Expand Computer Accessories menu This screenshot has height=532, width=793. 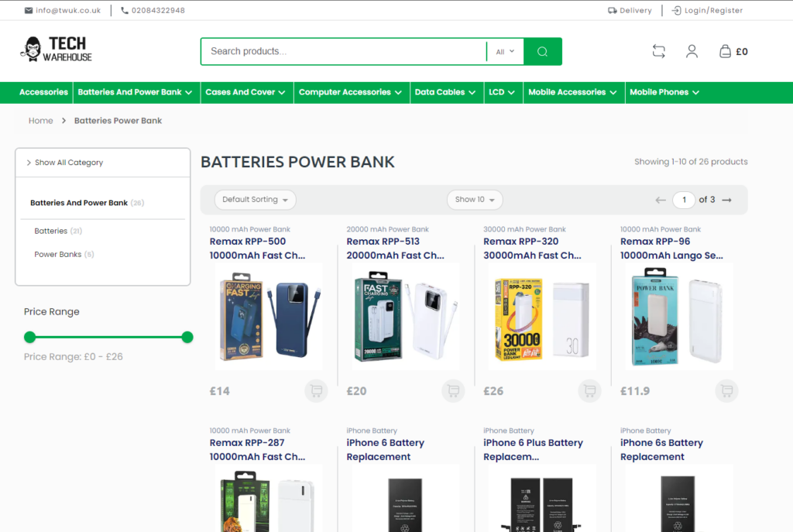[x=350, y=93]
